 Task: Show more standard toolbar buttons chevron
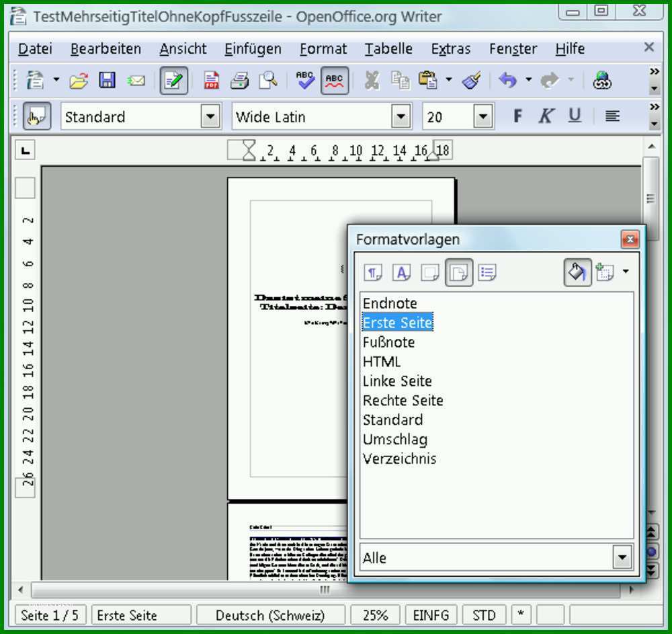tap(654, 71)
